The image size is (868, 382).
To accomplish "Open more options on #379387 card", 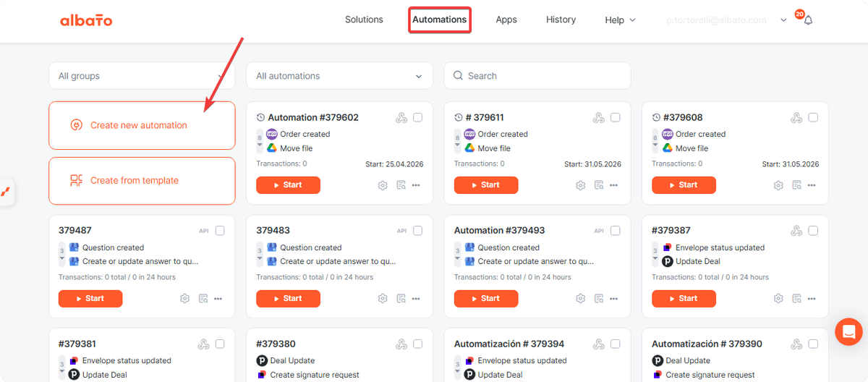I will (x=812, y=298).
